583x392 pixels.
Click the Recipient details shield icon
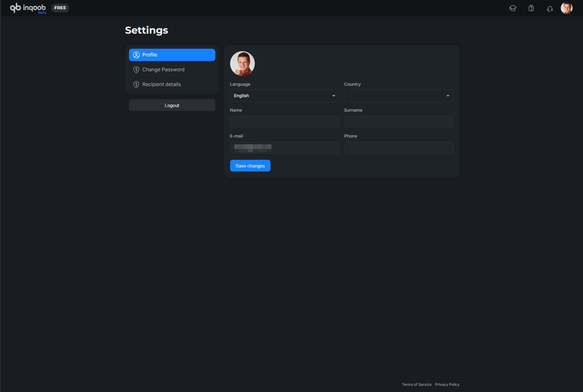pyautogui.click(x=136, y=84)
